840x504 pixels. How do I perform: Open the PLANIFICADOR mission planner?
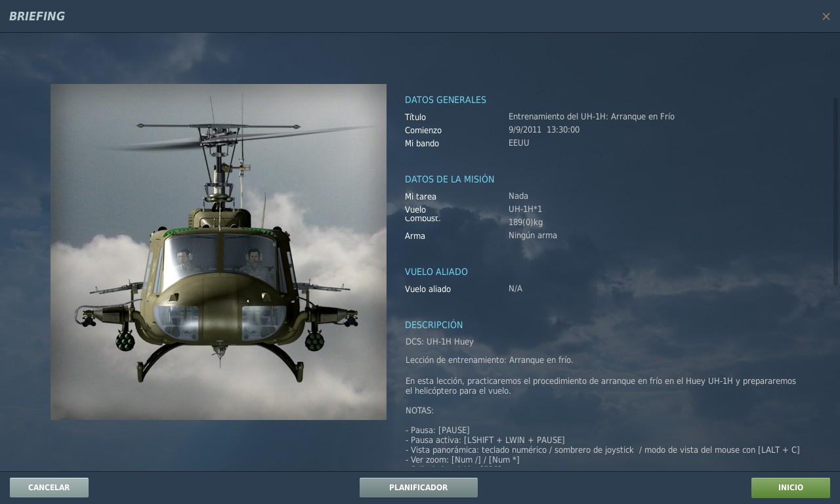(418, 488)
